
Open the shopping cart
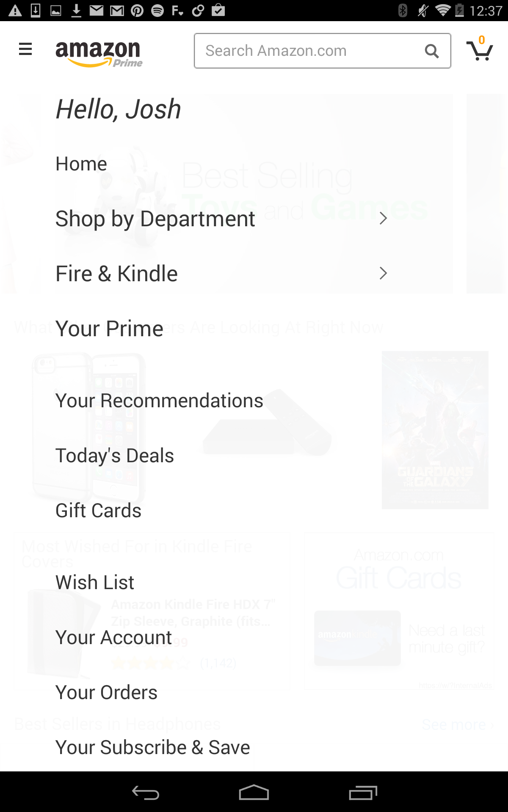pyautogui.click(x=479, y=50)
